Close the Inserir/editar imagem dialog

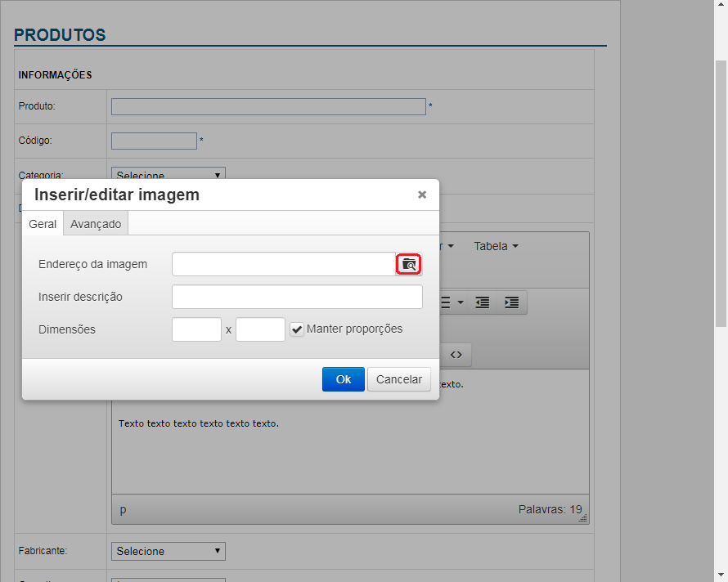click(422, 195)
